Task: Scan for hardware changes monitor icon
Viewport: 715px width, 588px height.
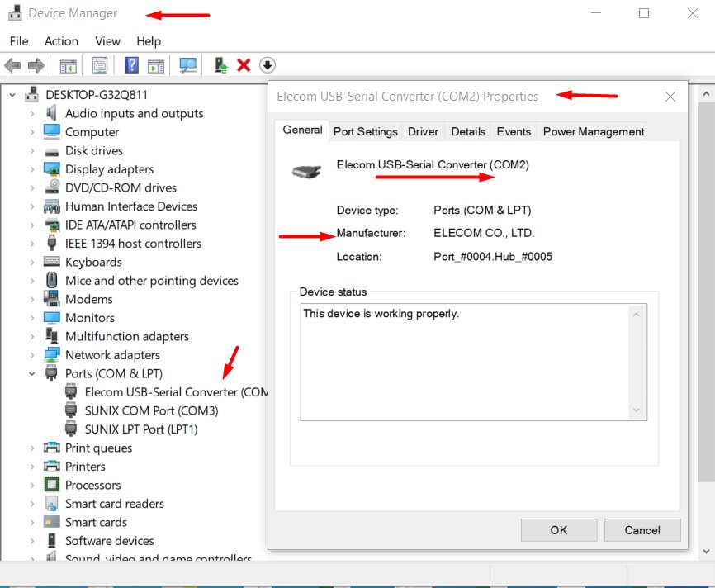Action: pyautogui.click(x=187, y=65)
